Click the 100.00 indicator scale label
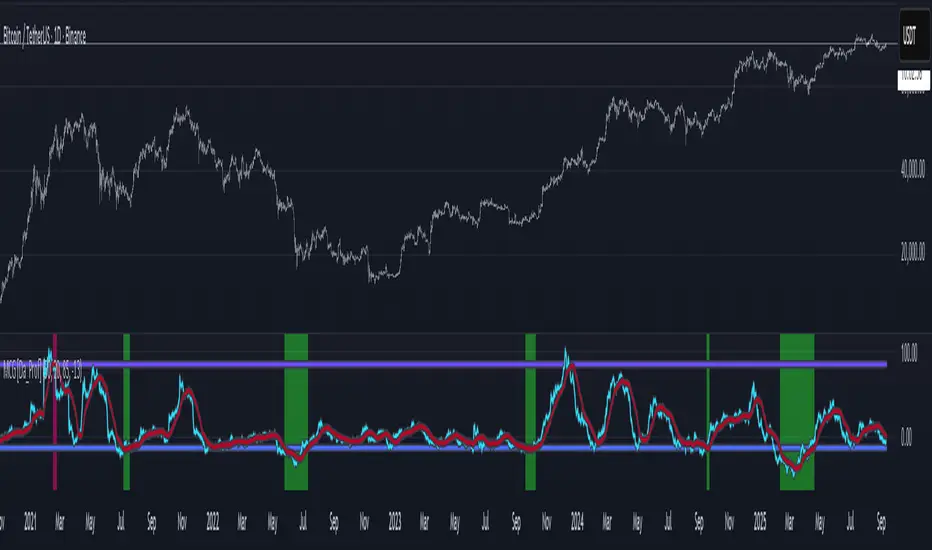The width and height of the screenshot is (932, 550). 909,353
